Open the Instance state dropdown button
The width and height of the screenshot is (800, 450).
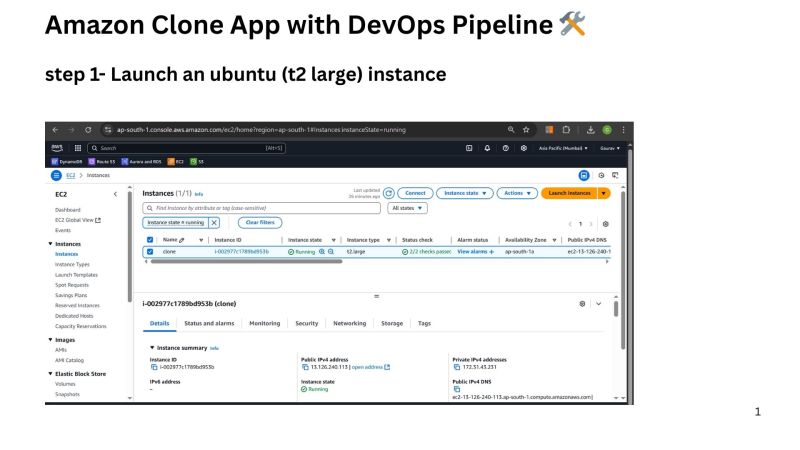click(465, 193)
